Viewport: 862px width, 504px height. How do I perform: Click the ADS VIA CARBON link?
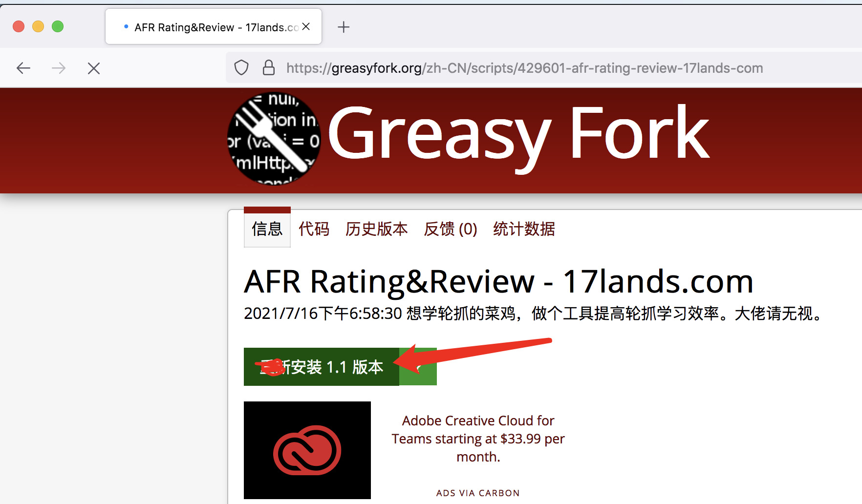pyautogui.click(x=477, y=493)
